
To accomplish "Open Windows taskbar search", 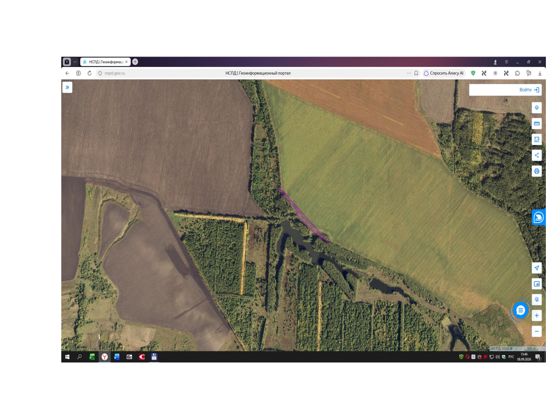I will (80, 357).
